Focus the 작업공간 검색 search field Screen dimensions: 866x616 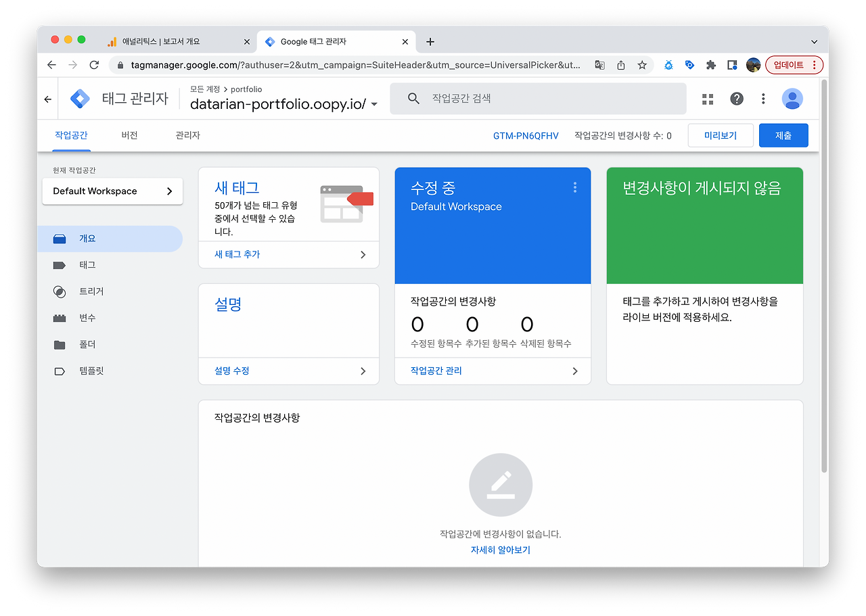(x=539, y=99)
